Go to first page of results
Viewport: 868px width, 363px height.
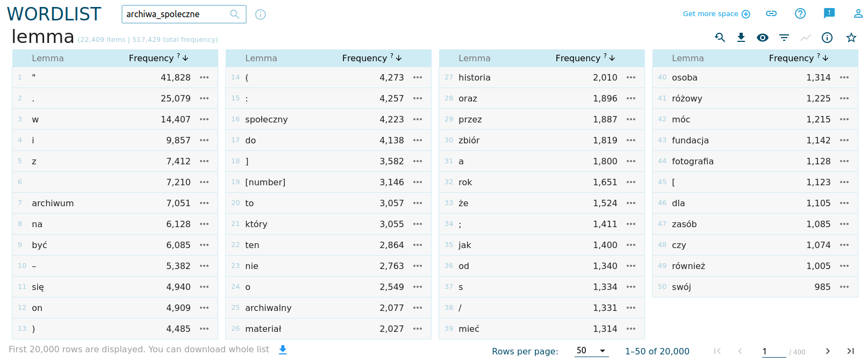(717, 351)
